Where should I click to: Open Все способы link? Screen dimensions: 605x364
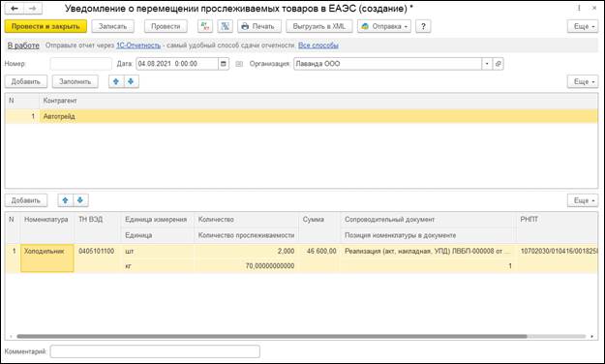[x=318, y=45]
